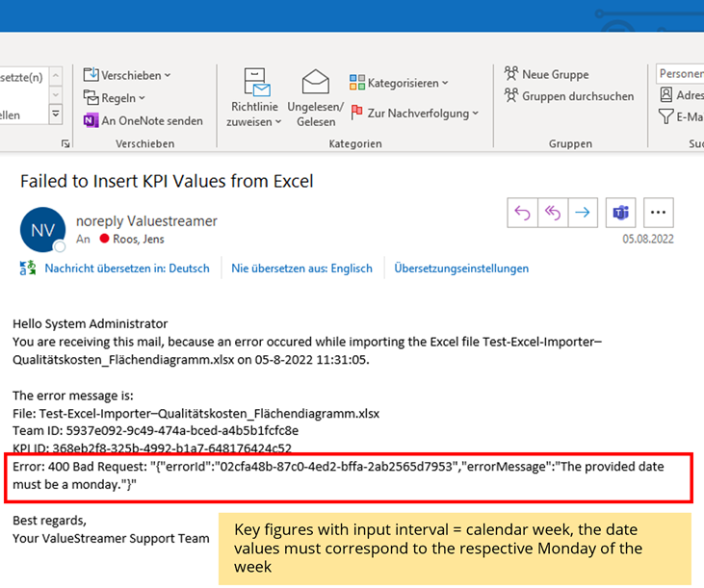Click the translator icon beside Nachricht übersetzen

(28, 268)
